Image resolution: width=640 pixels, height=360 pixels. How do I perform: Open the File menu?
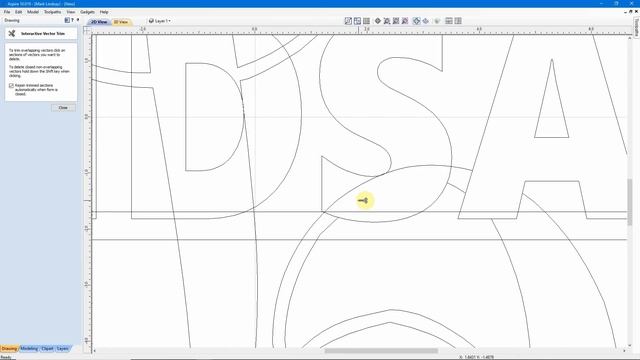tap(7, 12)
